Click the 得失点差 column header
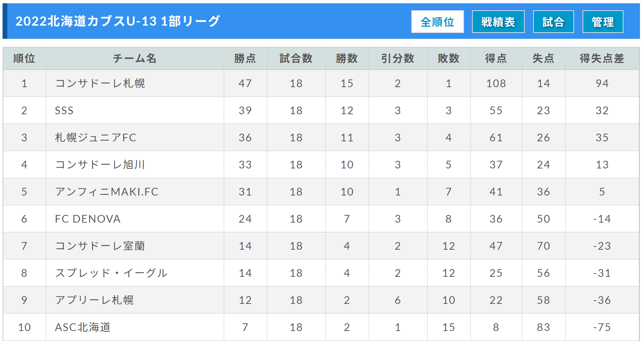This screenshot has width=644, height=346. click(602, 58)
